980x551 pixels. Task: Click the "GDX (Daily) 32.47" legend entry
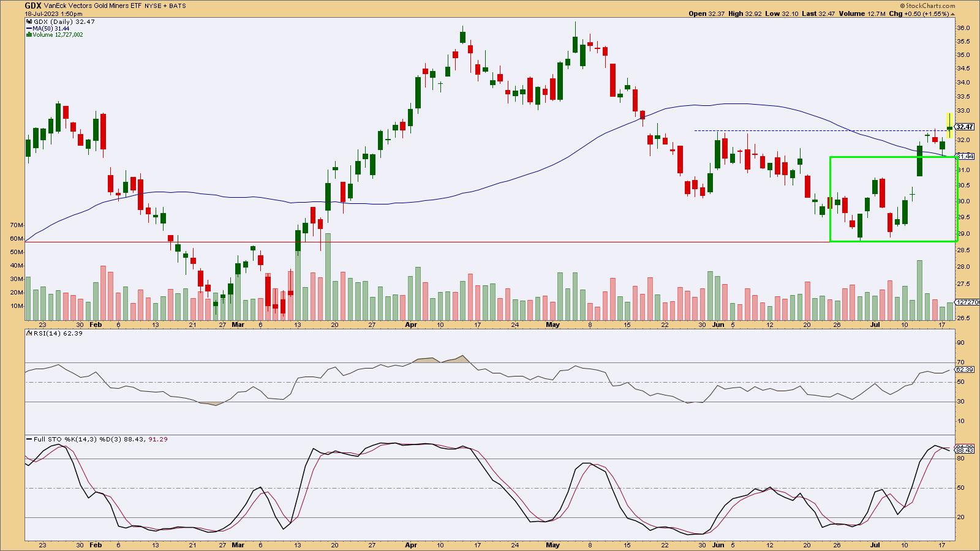click(60, 21)
